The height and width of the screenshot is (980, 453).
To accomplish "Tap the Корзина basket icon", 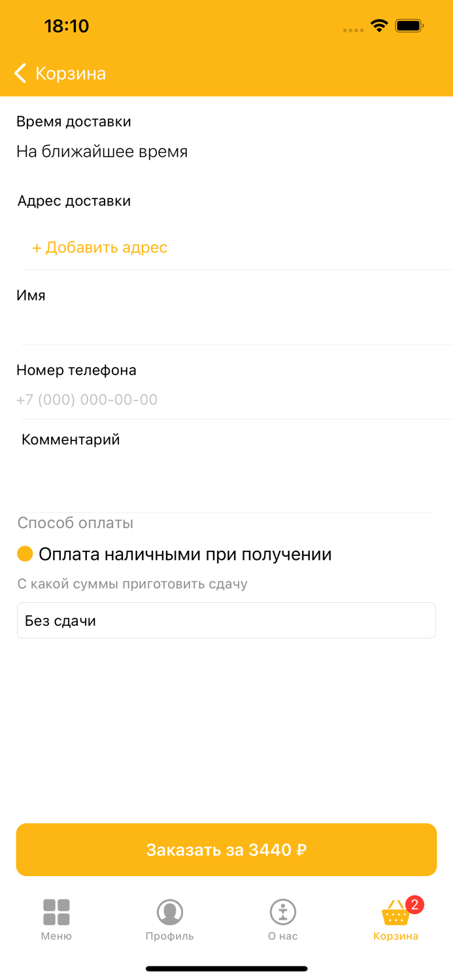I will [x=395, y=913].
